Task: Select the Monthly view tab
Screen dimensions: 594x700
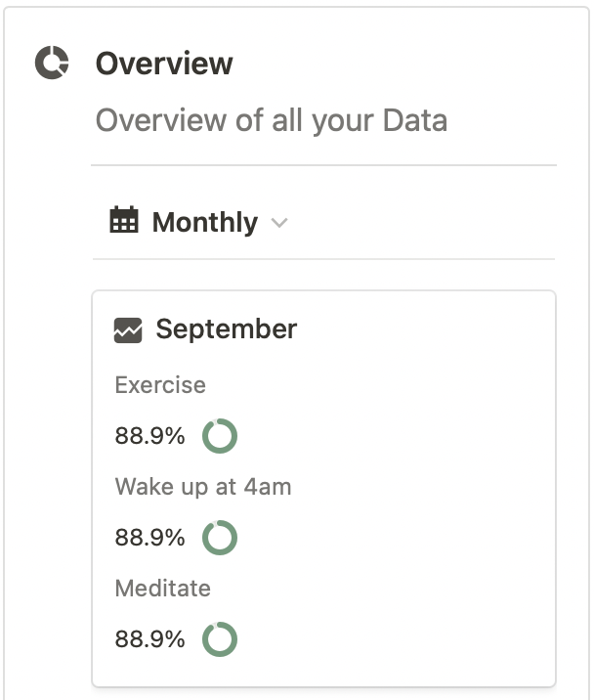Action: [204, 222]
